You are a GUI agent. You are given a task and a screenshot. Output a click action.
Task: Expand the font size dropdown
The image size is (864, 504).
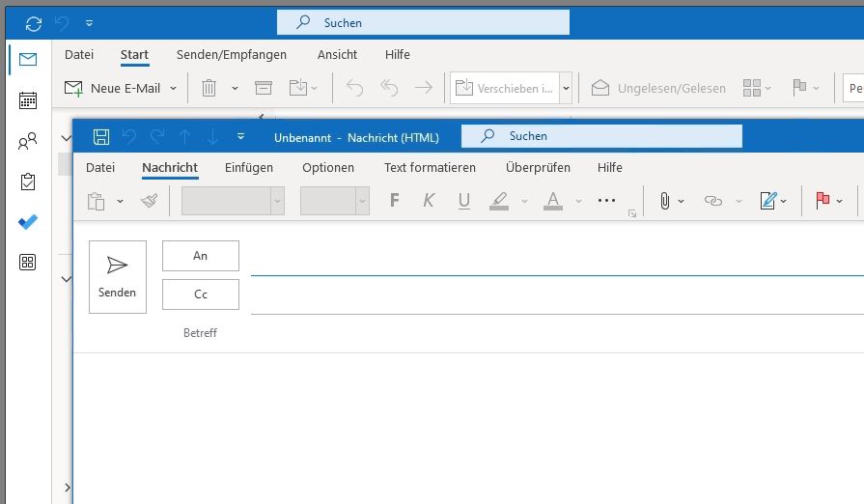(x=362, y=201)
